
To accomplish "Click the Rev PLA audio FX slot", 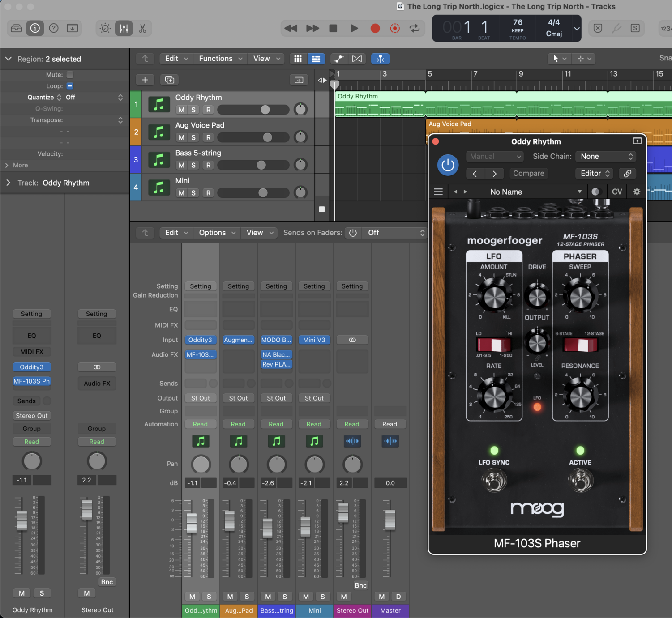I will [x=276, y=364].
